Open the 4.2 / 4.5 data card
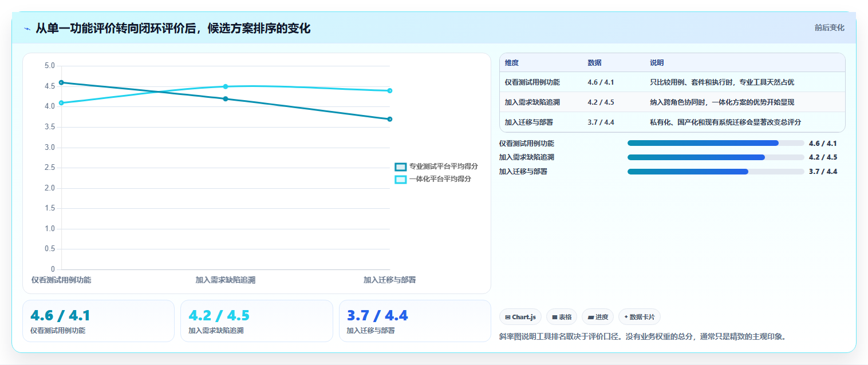This screenshot has height=365, width=868. [x=257, y=321]
